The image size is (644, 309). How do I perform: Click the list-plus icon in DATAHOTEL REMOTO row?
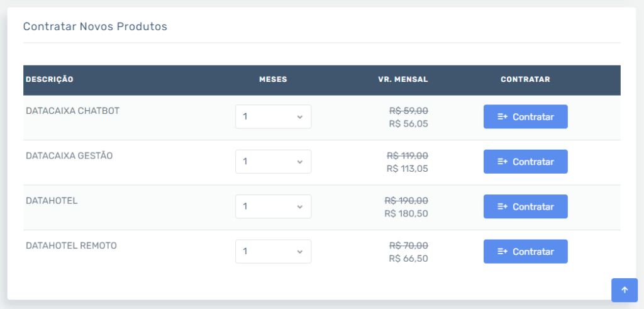(x=502, y=252)
